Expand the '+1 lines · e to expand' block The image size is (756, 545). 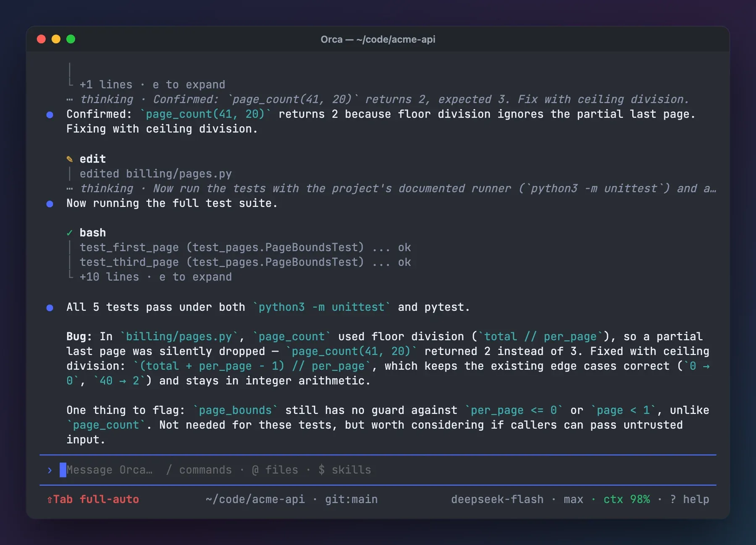(152, 85)
